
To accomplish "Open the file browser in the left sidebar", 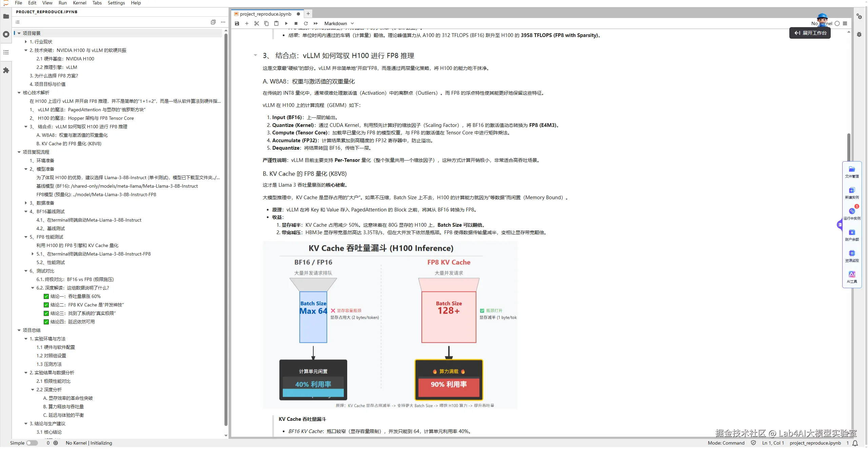I will point(6,16).
